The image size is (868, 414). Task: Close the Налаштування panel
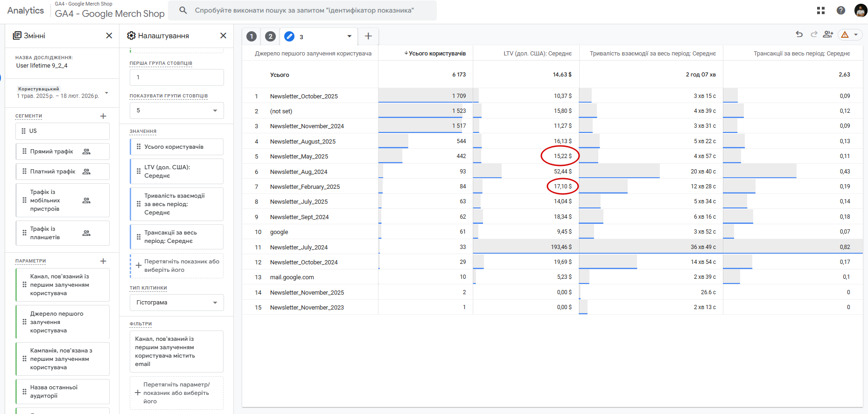pos(223,35)
